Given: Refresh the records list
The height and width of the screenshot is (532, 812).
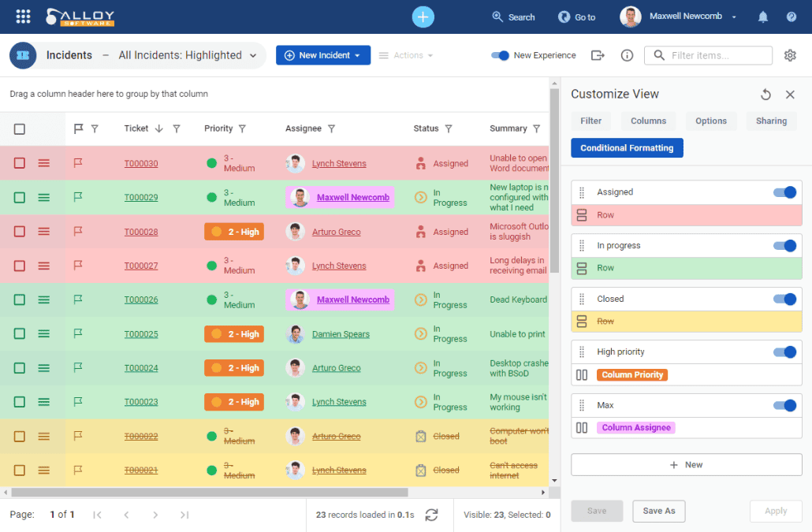Looking at the screenshot, I should [431, 515].
